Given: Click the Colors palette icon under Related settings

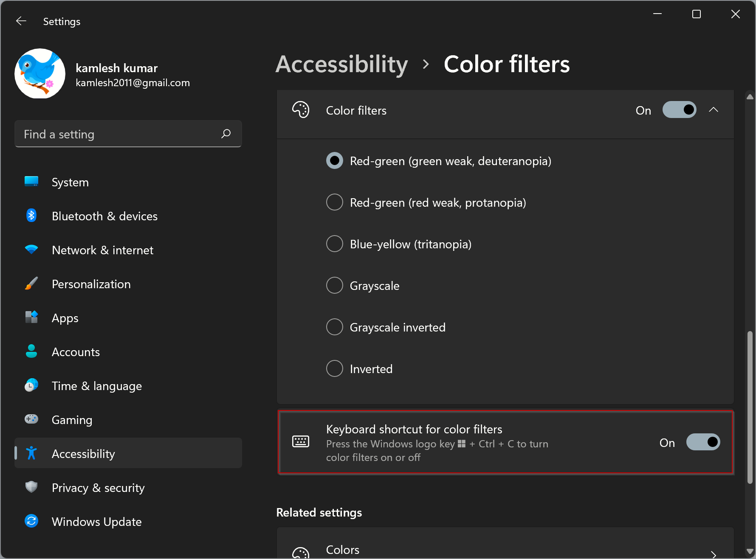Looking at the screenshot, I should (301, 553).
